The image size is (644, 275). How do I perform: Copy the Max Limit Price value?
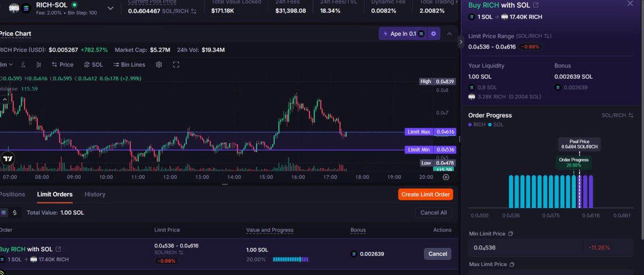tap(511, 264)
